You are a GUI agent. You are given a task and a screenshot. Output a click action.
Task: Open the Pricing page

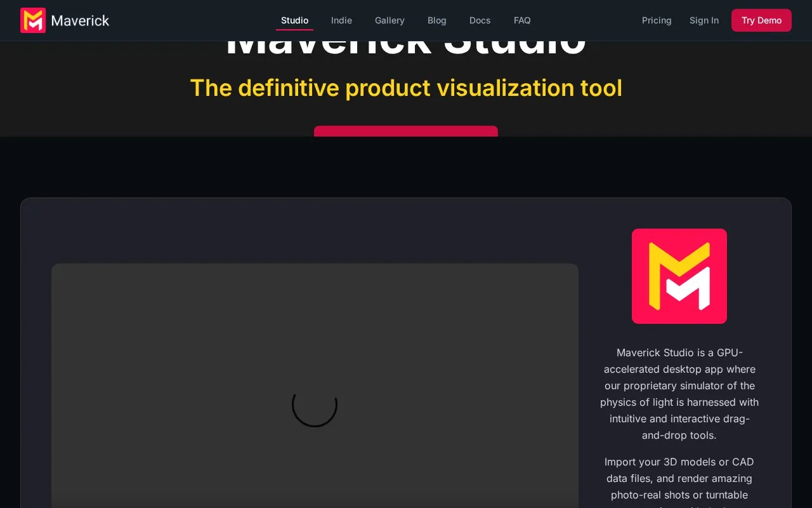click(x=657, y=20)
